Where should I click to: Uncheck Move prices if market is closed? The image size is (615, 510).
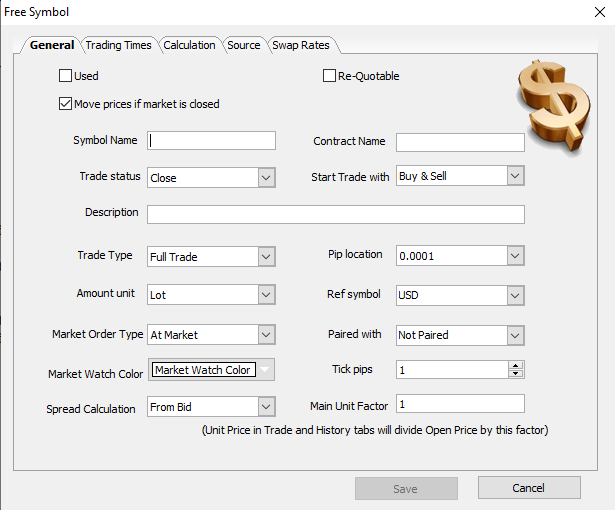[65, 104]
